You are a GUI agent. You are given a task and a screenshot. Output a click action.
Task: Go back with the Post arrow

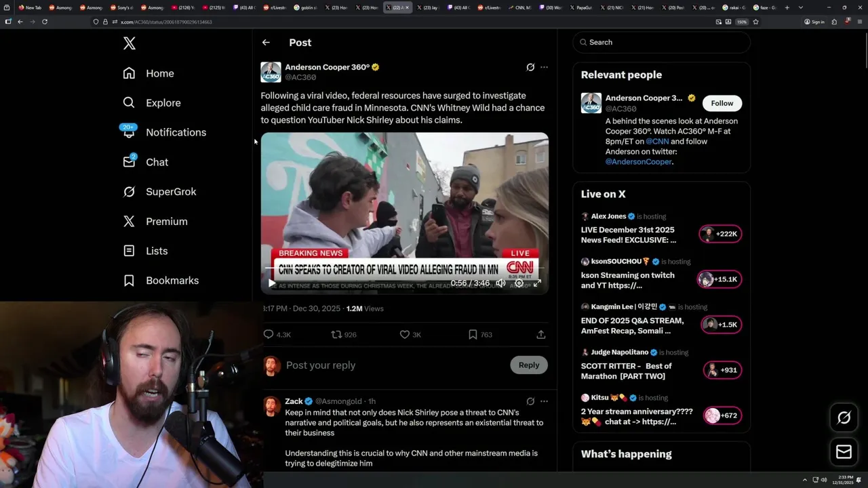tap(266, 42)
